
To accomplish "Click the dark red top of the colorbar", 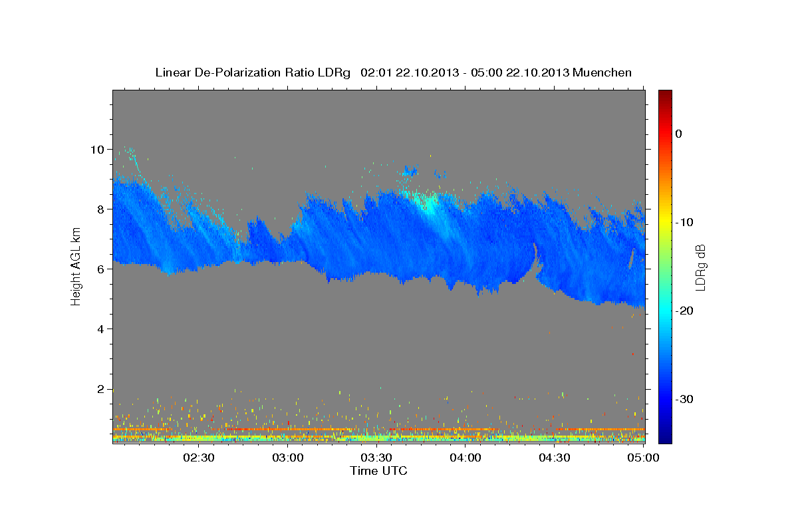I will tap(665, 94).
